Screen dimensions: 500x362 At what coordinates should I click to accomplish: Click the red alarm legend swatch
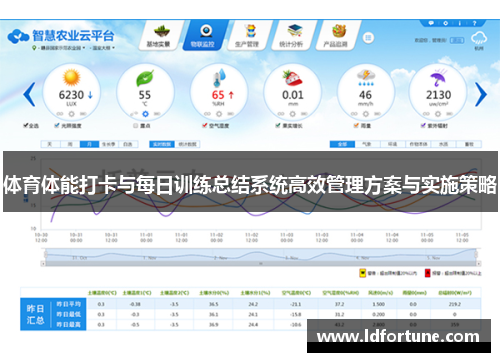tap(428, 273)
